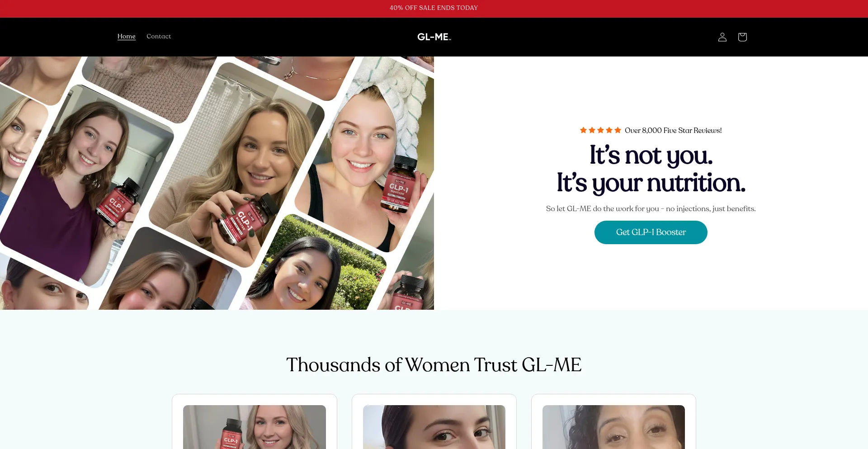Click the collage photo of woman by the hedge
This screenshot has width=868, height=449.
[x=316, y=267]
